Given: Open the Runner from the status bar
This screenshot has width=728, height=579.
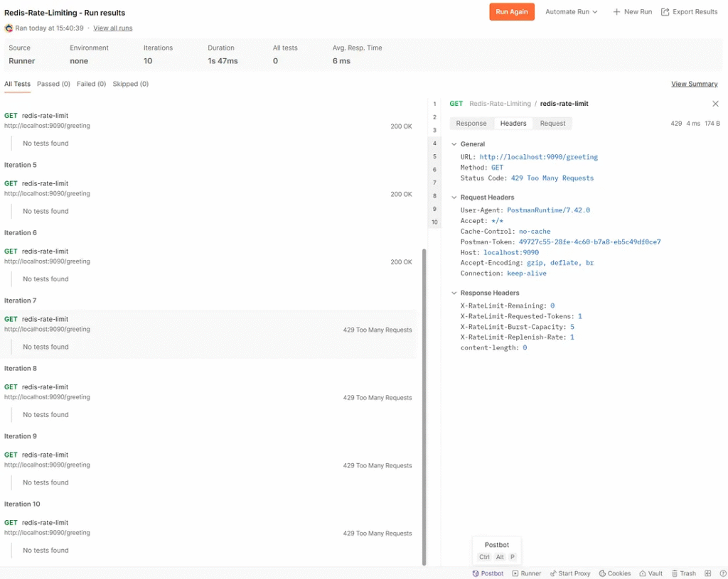Looking at the screenshot, I should click(x=527, y=573).
